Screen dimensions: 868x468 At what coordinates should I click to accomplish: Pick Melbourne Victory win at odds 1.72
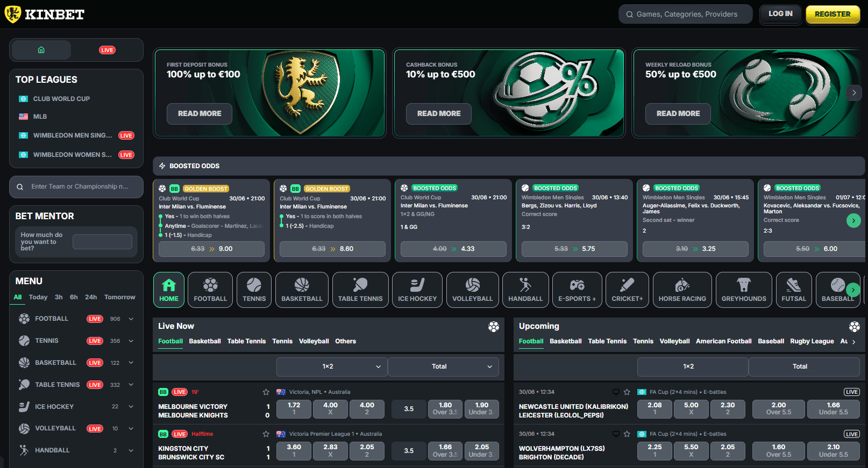tap(294, 409)
